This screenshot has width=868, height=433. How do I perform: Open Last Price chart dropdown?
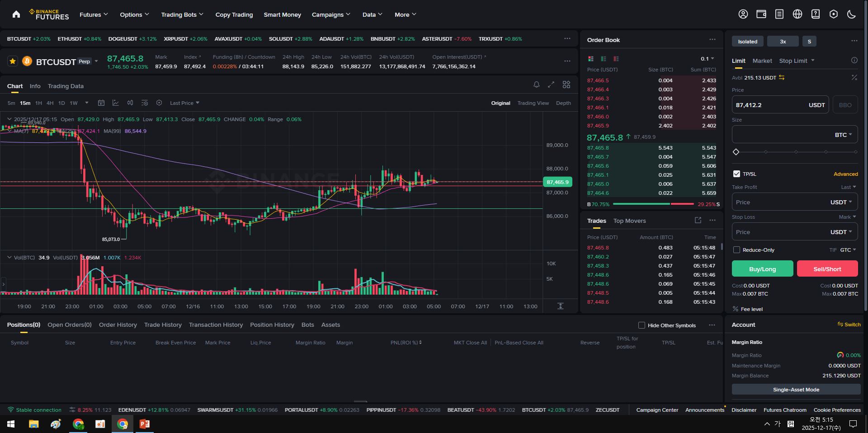(x=184, y=103)
